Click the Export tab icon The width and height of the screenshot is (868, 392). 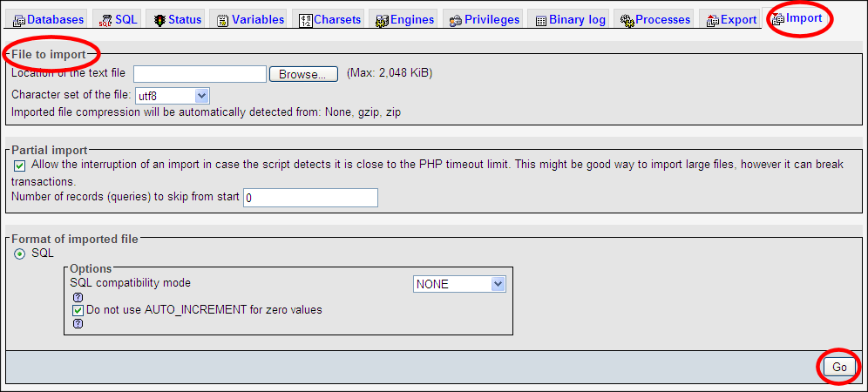click(x=713, y=21)
